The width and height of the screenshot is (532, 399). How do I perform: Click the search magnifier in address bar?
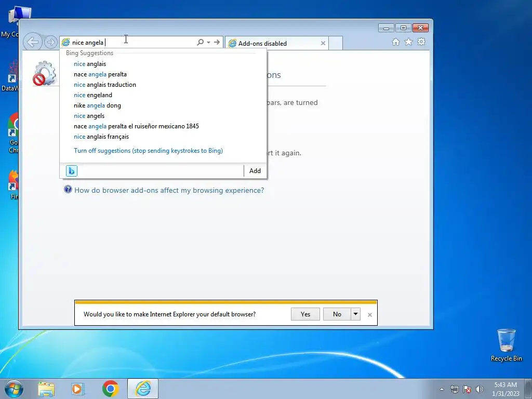[200, 42]
